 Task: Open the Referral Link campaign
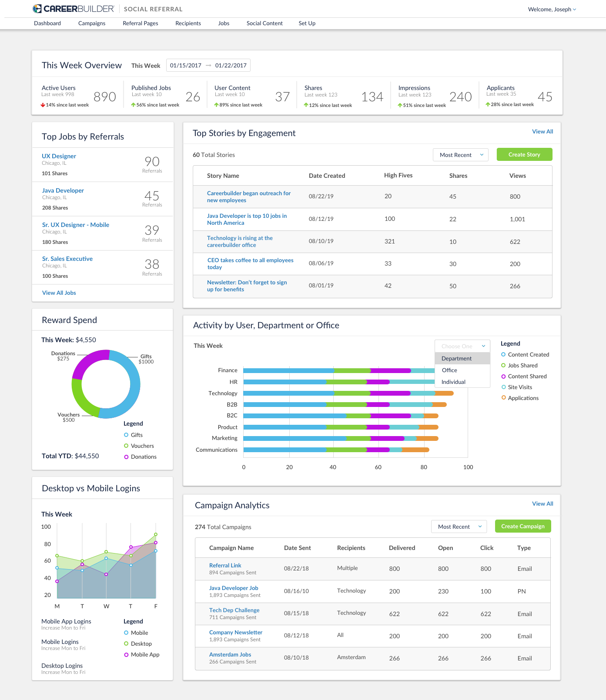click(225, 565)
